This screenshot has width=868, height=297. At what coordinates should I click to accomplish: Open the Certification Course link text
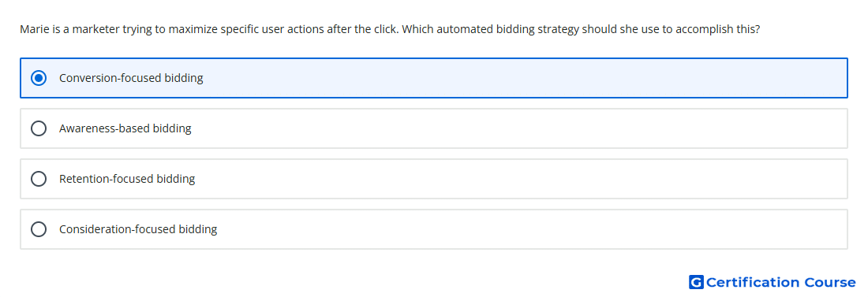(x=780, y=282)
